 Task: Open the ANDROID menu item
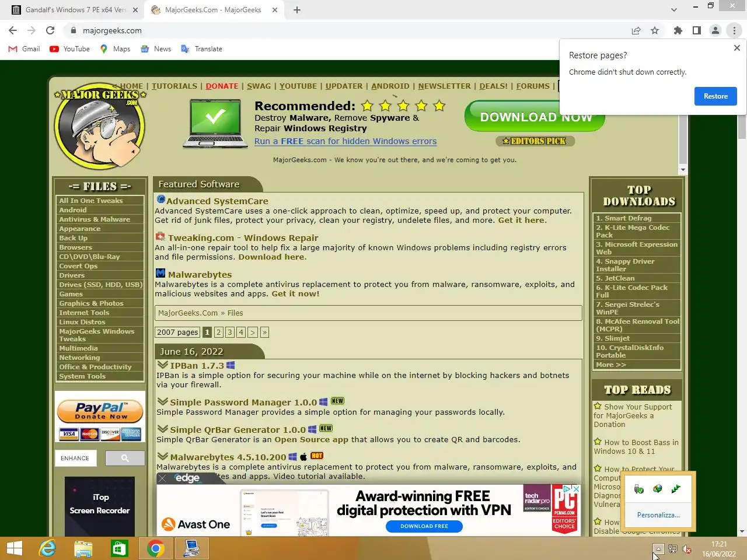pos(390,86)
